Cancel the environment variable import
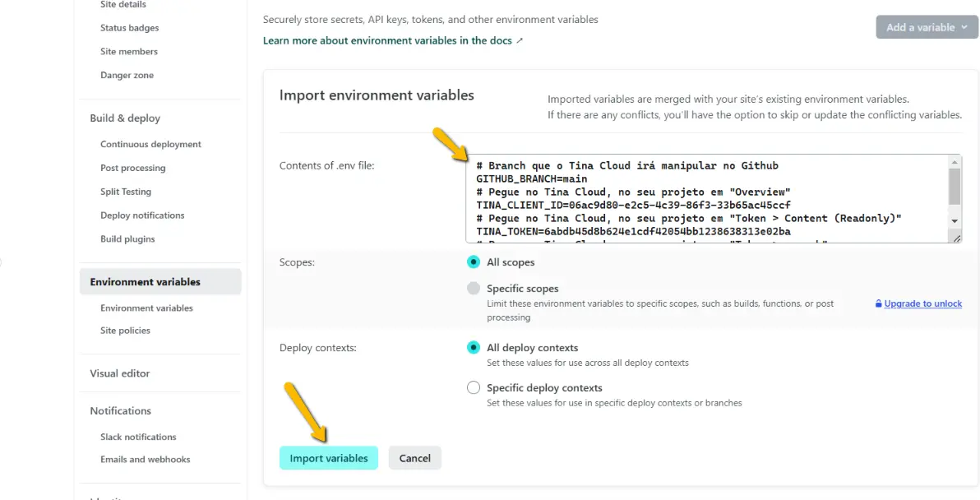 (414, 457)
